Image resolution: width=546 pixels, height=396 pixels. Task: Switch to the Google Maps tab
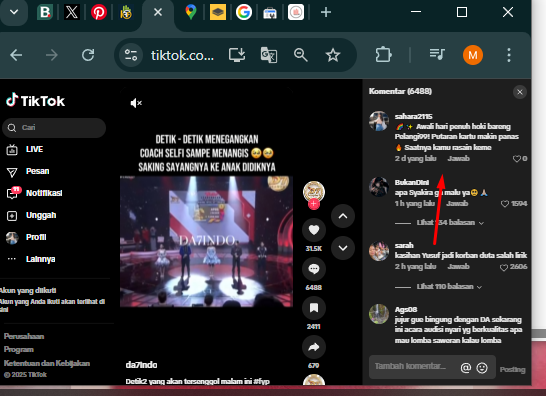click(191, 12)
